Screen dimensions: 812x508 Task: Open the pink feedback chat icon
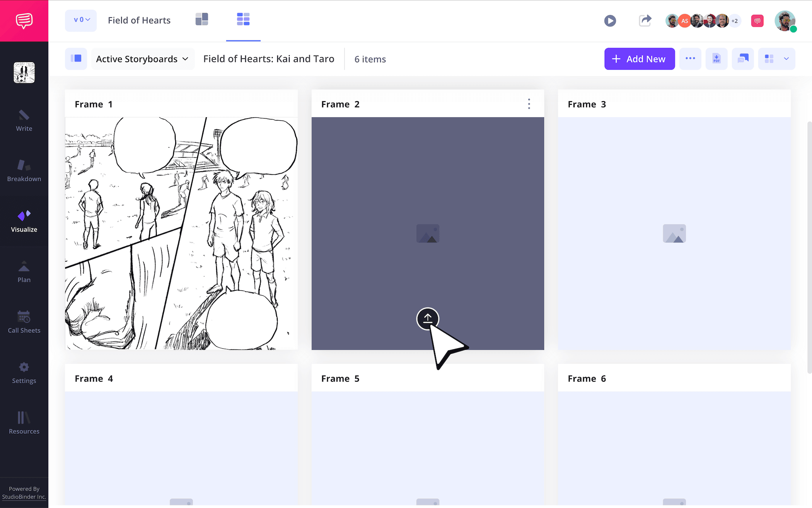[757, 20]
